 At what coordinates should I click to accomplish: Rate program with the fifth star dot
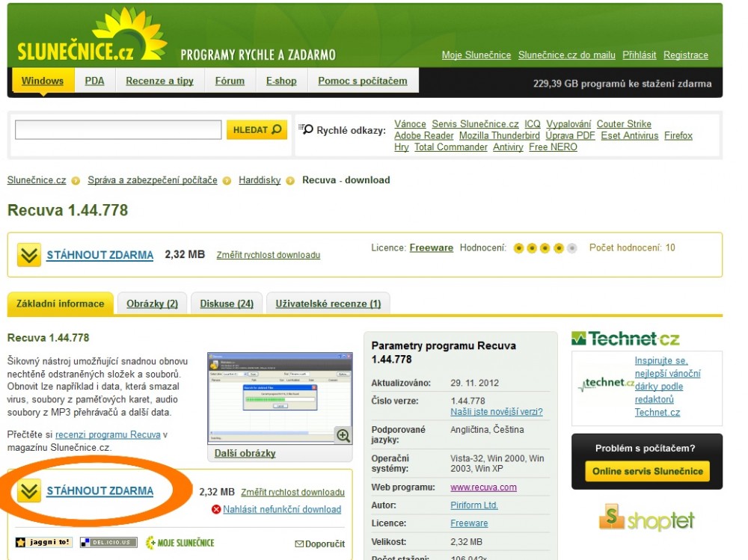click(x=572, y=248)
